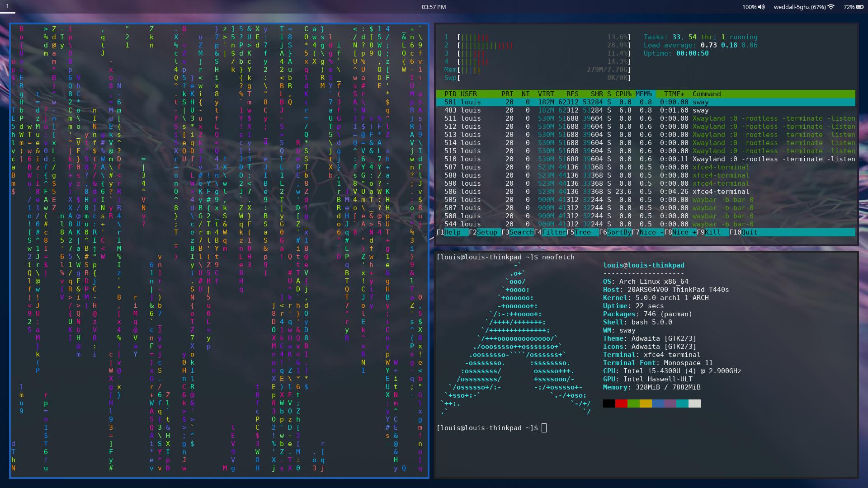Select the PID 505 waybar process row
The image size is (868, 488).
[x=646, y=200]
